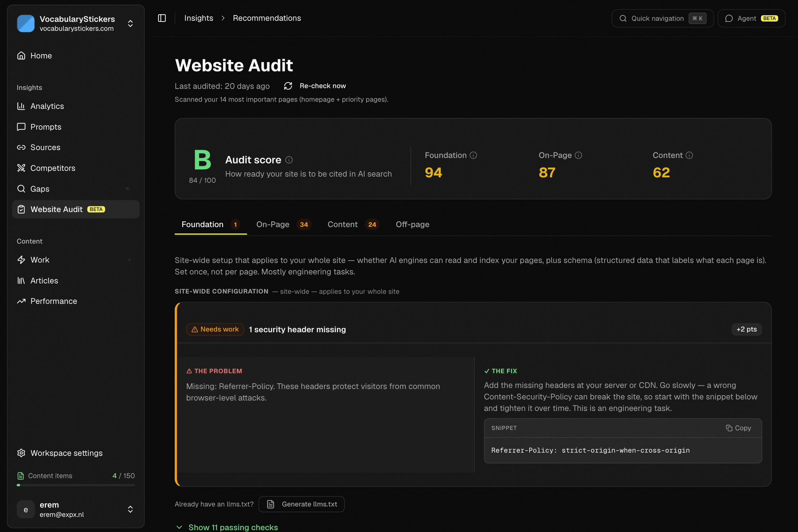The image size is (798, 532).
Task: Click the Referrer-Policy snippet code text
Action: (x=590, y=450)
